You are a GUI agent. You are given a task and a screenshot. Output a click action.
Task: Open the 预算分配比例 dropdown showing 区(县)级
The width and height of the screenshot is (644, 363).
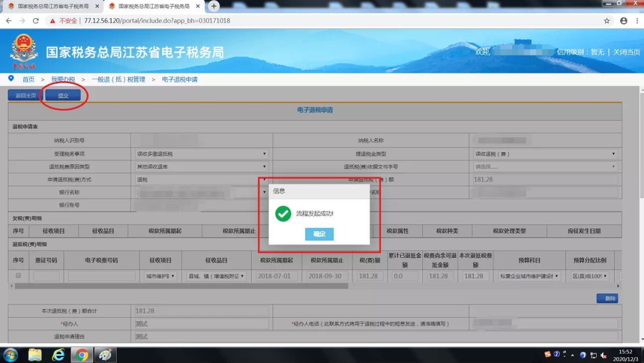[x=589, y=276]
